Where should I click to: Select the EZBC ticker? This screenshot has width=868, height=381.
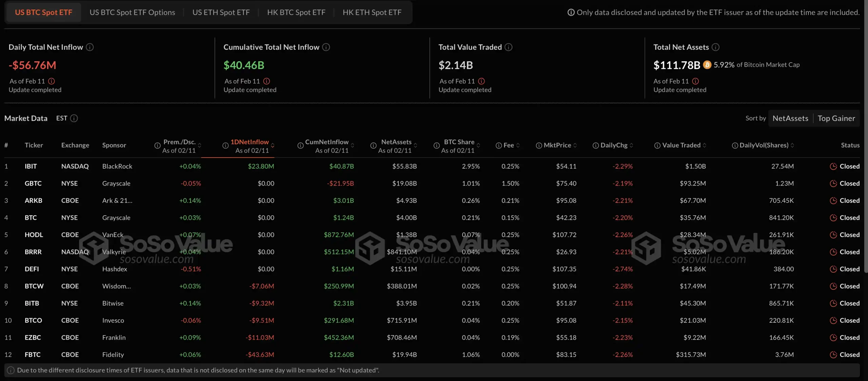coord(33,338)
